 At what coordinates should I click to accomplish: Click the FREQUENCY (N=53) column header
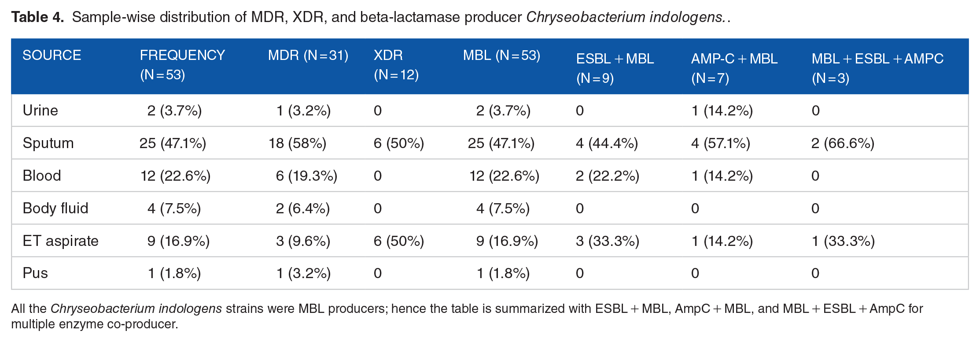(182, 65)
